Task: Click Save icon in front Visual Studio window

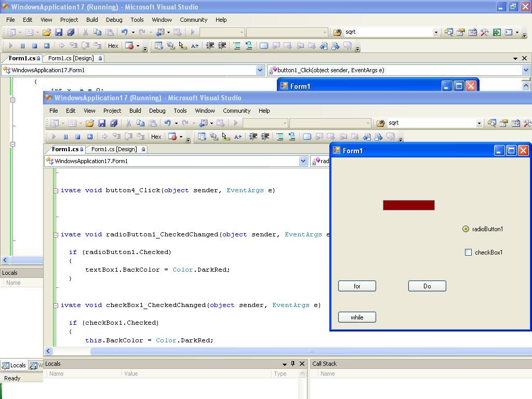Action: click(102, 123)
